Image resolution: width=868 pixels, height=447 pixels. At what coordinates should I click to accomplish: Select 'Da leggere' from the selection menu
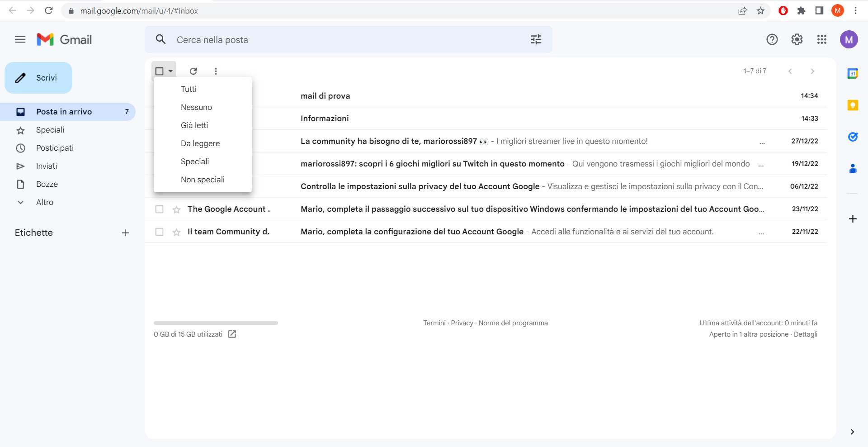pos(200,143)
